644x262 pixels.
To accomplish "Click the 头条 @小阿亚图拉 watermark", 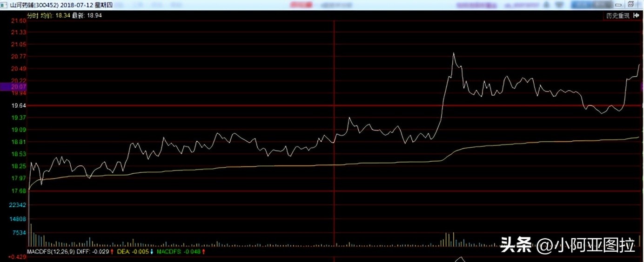I will coord(567,244).
